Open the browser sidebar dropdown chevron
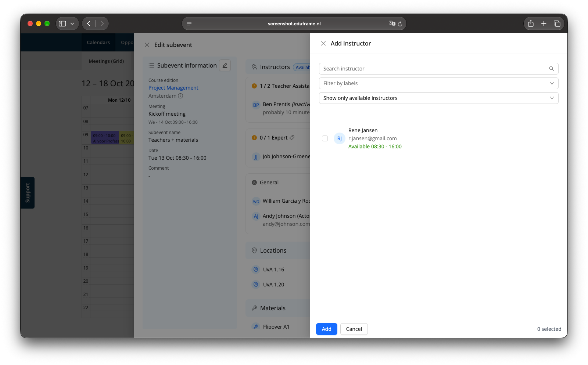588x365 pixels. pos(72,24)
